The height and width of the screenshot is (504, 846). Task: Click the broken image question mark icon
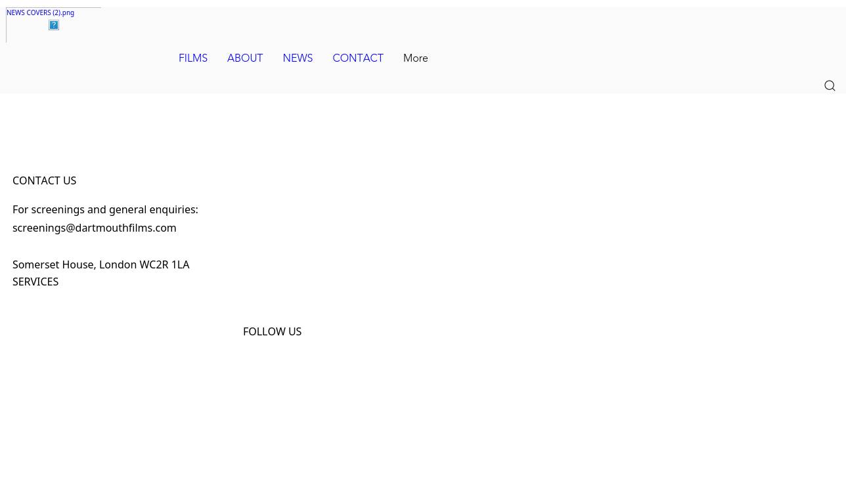54,25
